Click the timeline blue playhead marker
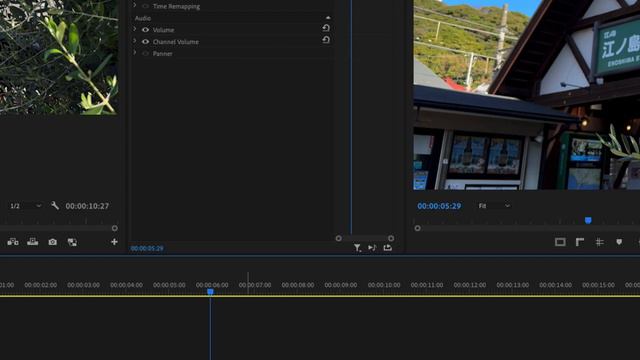640x360 pixels. 210,292
